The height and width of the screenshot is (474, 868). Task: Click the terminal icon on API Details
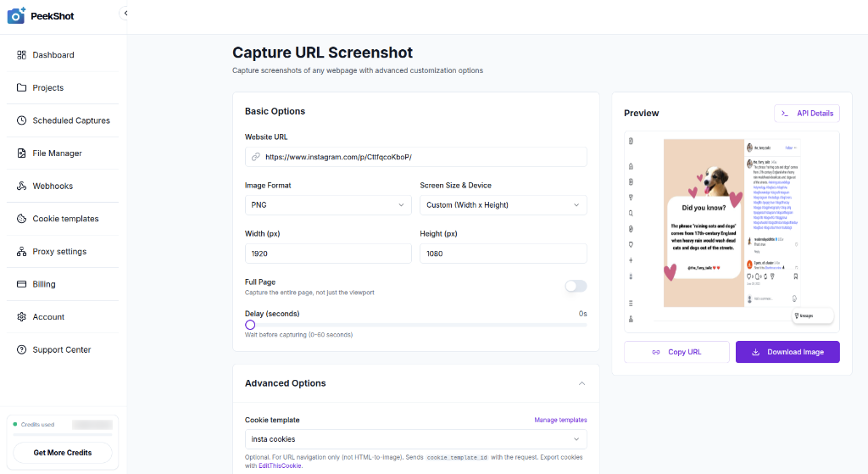coord(784,113)
